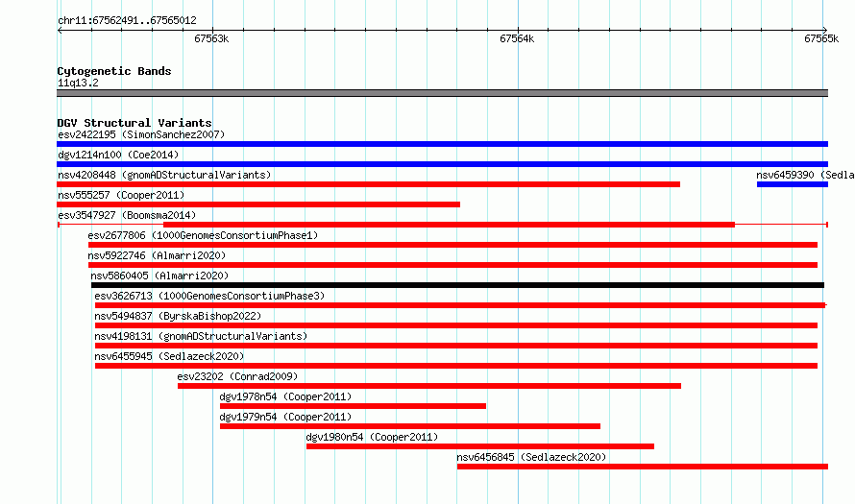Click the esv2422195 (SimonSanchez2007) label
This screenshot has width=855, height=504.
(x=141, y=134)
